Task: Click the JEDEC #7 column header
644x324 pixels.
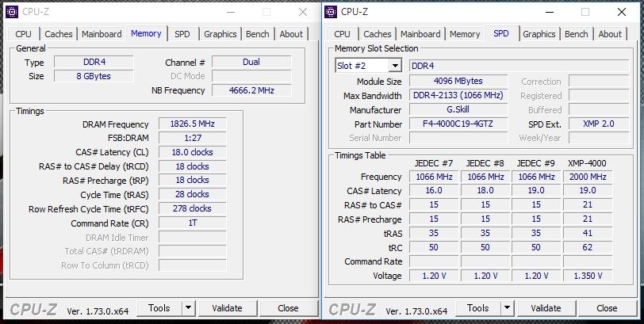Action: (x=434, y=163)
